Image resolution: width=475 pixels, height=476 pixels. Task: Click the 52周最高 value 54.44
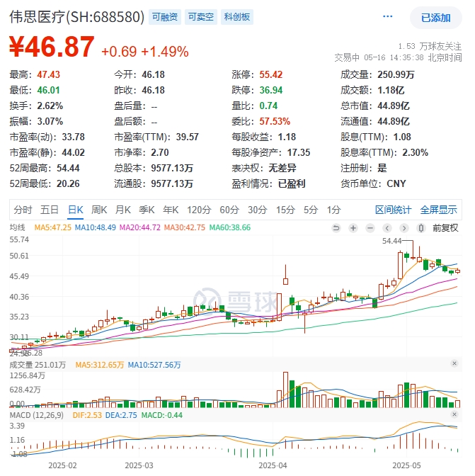click(68, 168)
